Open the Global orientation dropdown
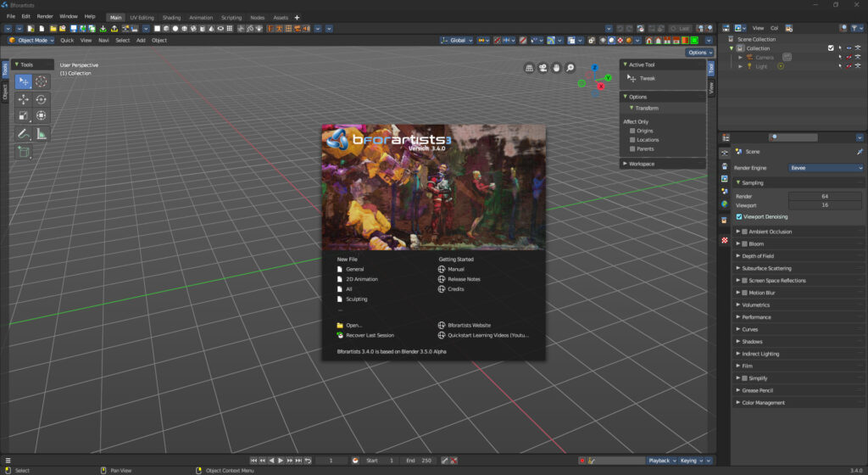 [457, 41]
